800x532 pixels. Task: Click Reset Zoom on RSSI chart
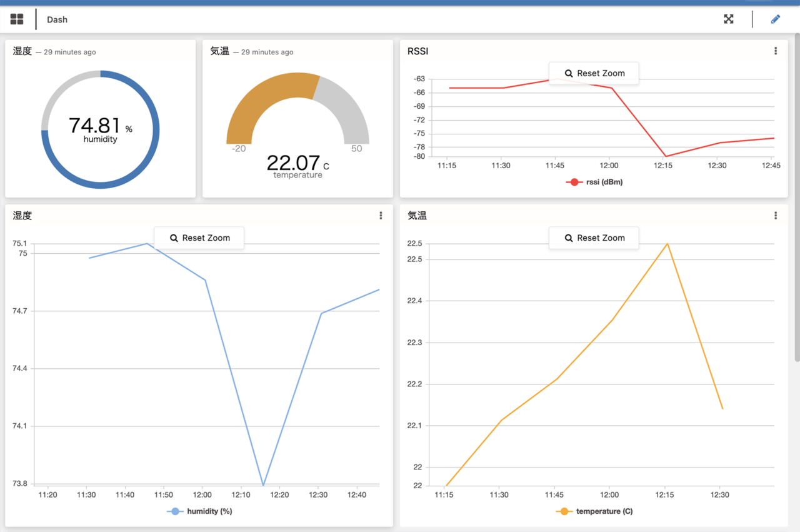[x=594, y=73]
